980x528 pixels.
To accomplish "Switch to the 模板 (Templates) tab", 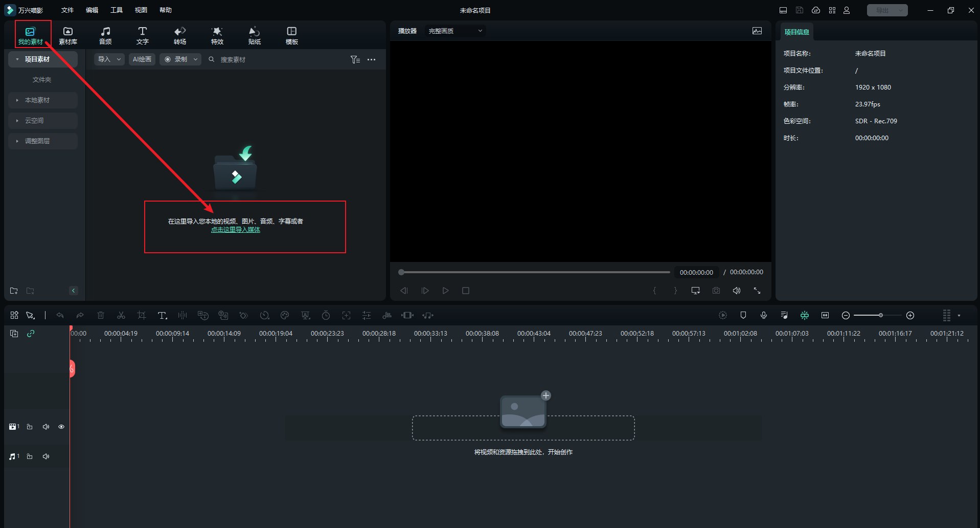I will pyautogui.click(x=292, y=35).
